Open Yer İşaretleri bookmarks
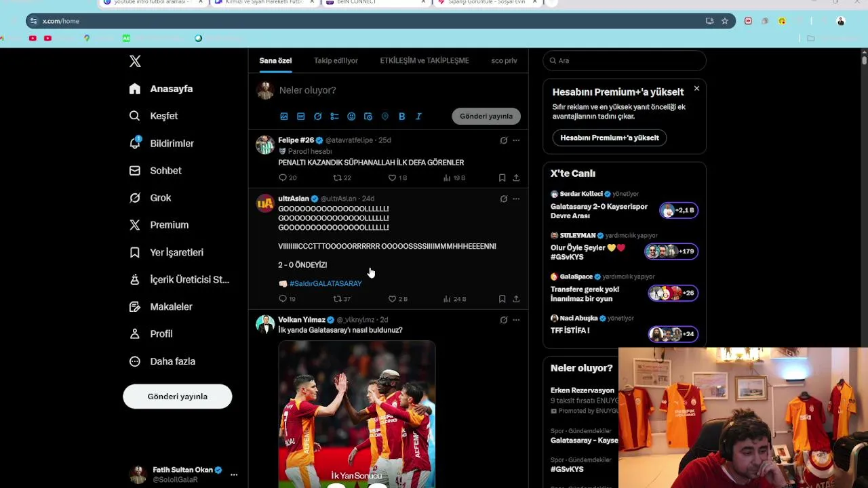868x488 pixels. pyautogui.click(x=167, y=252)
